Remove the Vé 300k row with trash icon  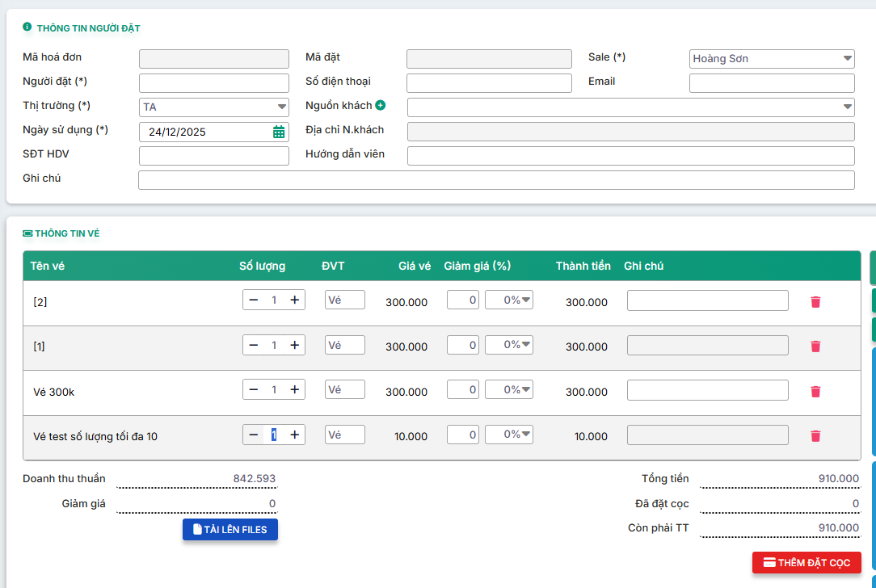point(815,391)
